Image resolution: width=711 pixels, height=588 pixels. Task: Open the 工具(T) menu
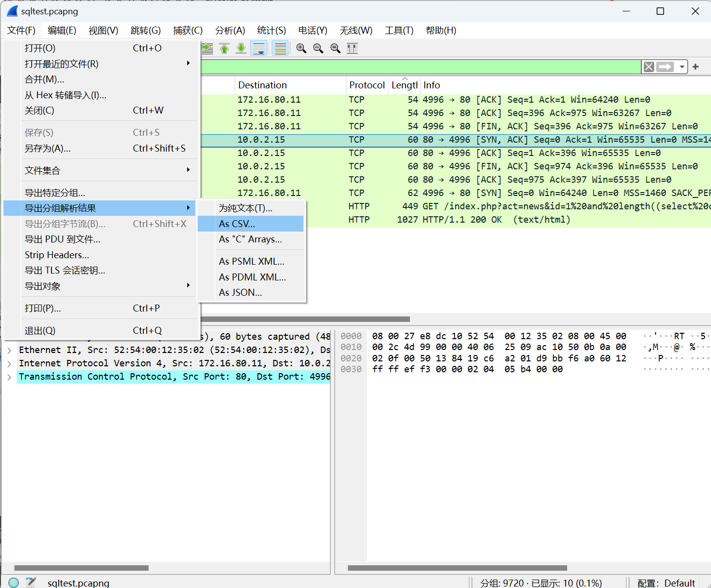click(399, 31)
